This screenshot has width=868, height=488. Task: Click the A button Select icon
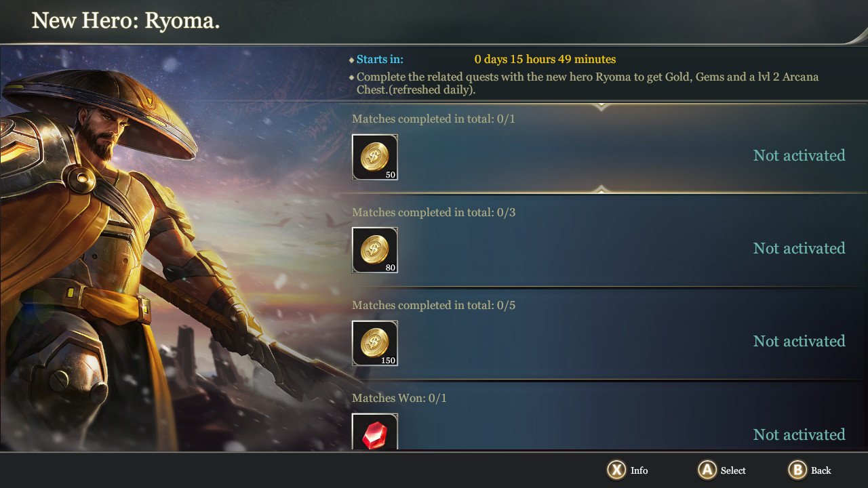(707, 470)
